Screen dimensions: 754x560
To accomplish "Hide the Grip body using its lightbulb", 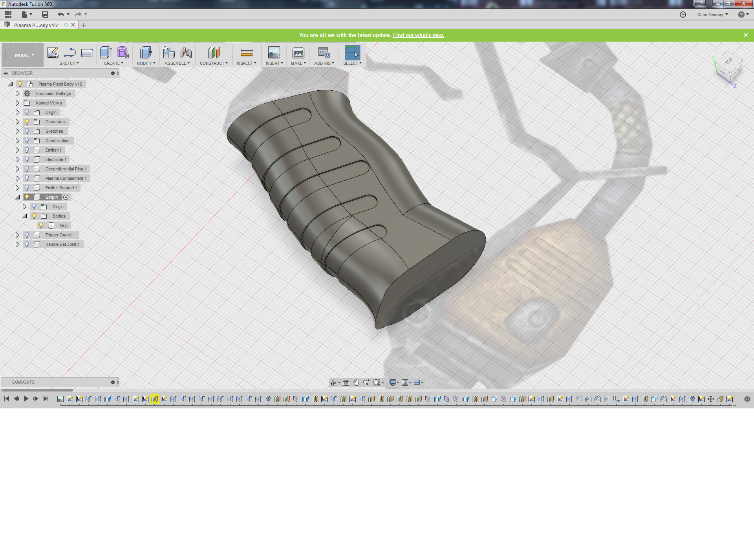I will [x=41, y=225].
